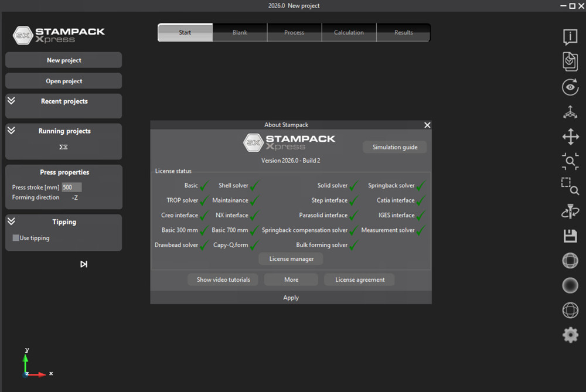The image size is (586, 392).
Task: Click the rotate-around-axis icon
Action: tap(570, 211)
